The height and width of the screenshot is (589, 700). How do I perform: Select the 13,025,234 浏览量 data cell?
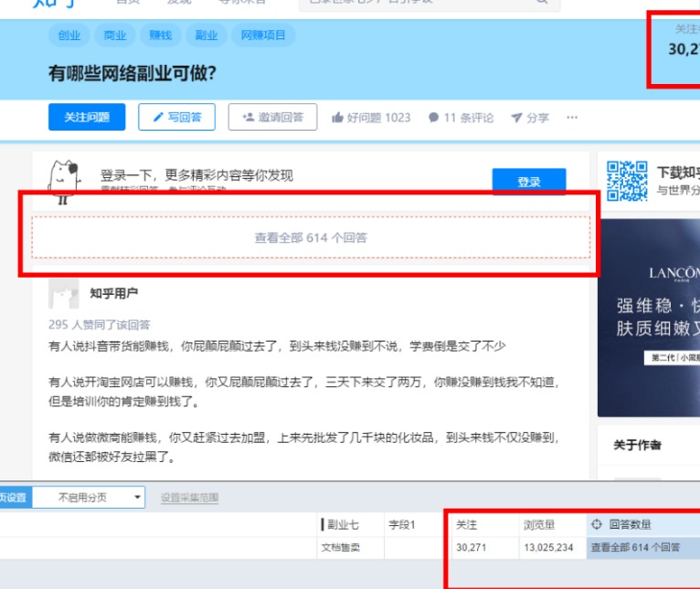pyautogui.click(x=548, y=548)
